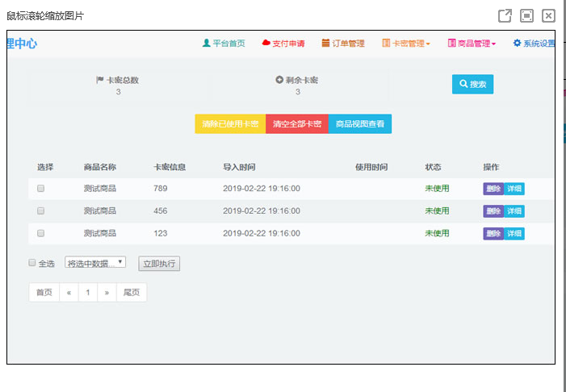Go to 尾页 last page

tap(132, 292)
